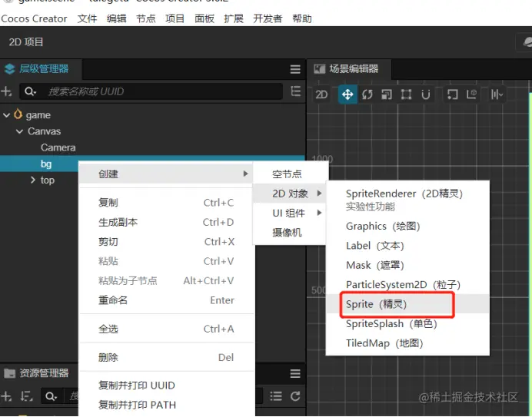Open the assets sort order icon
Screen dimensions: 532x417
click(x=26, y=396)
